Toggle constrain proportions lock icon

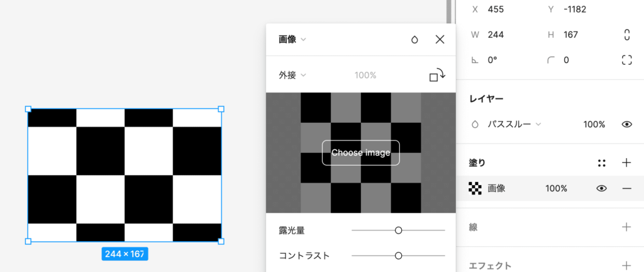tap(626, 35)
